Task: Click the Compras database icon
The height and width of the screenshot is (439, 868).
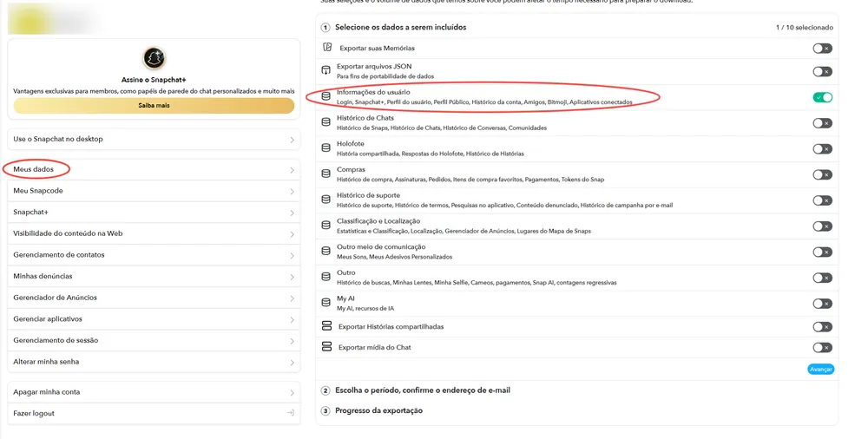Action: coord(326,174)
